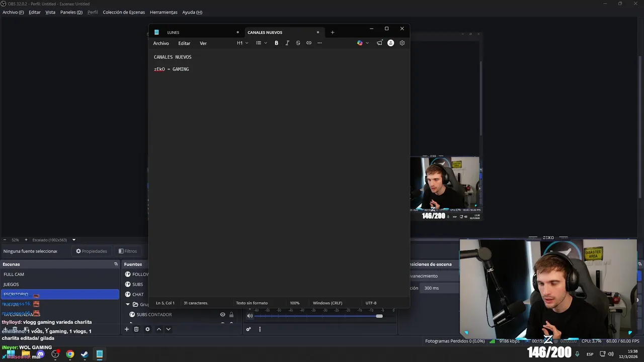Open the Vista menu in OBS

(x=50, y=12)
